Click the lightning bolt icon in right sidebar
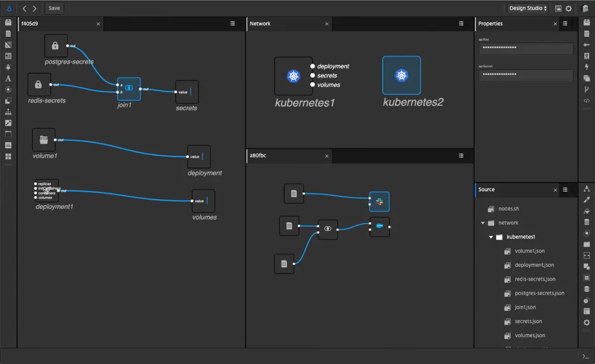This screenshot has height=364, width=595. 587,67
